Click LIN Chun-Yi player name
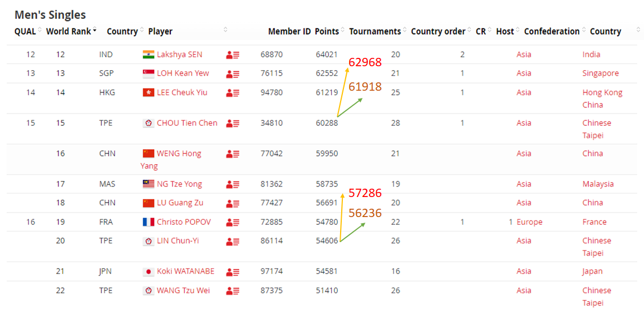 [178, 240]
